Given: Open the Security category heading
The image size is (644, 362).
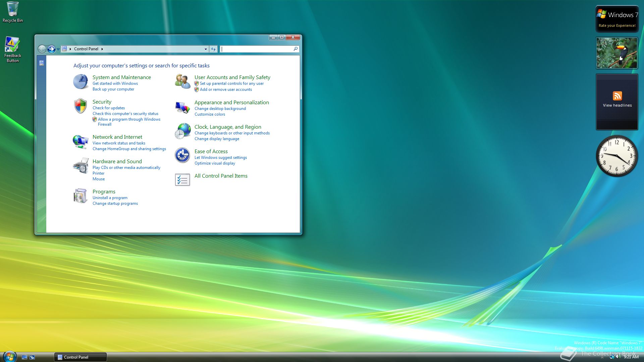Looking at the screenshot, I should tap(102, 102).
